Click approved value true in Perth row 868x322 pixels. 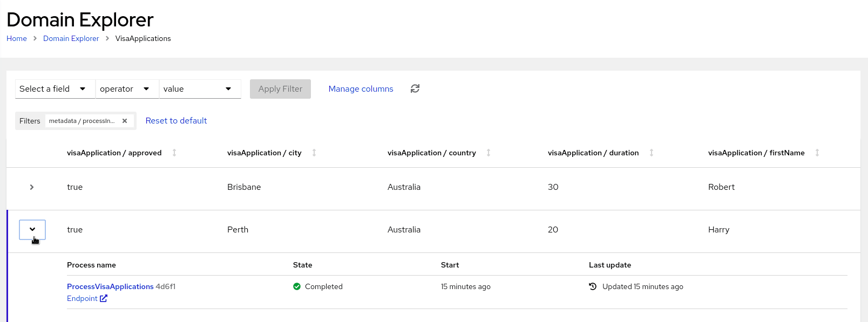pyautogui.click(x=74, y=229)
